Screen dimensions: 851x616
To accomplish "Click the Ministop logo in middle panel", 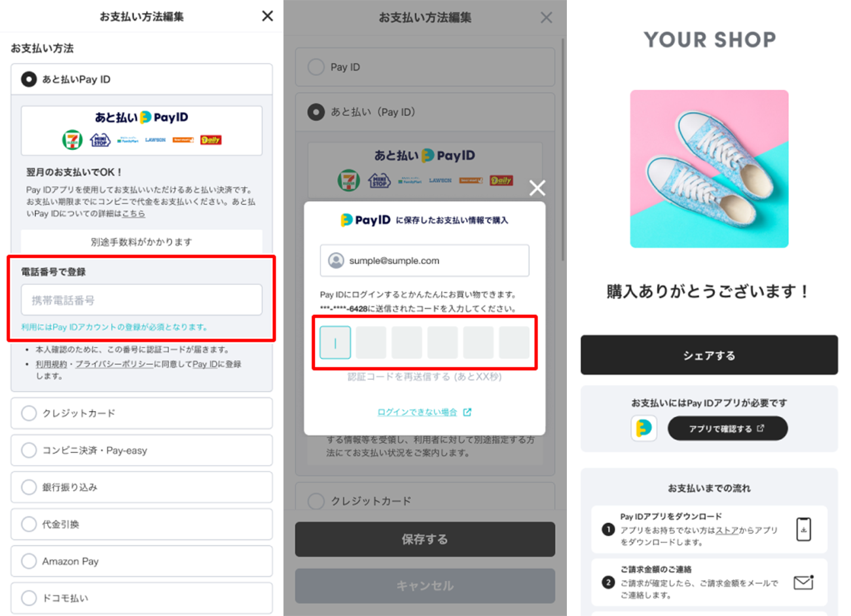I will coord(379,180).
